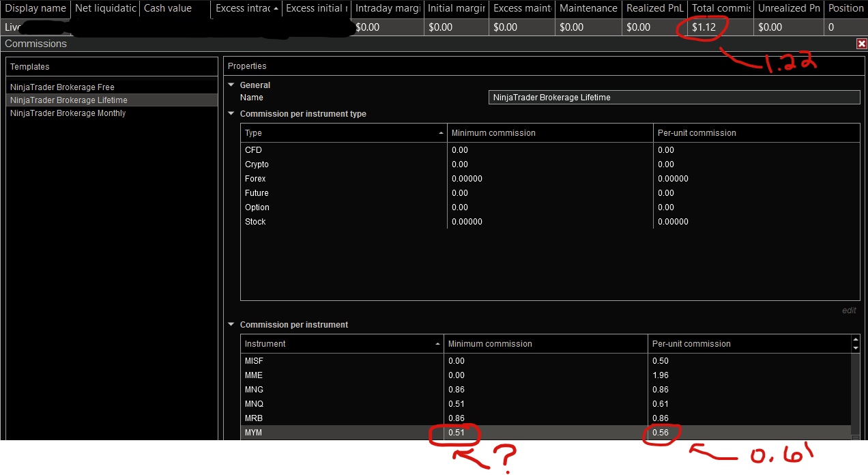Click MNQ per-unit commission value 0.61

(661, 404)
